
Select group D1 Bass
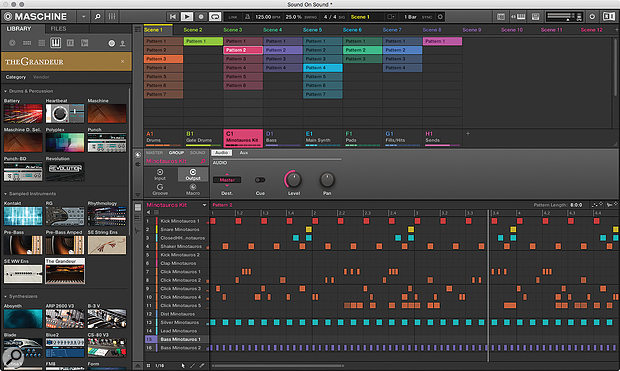[283, 138]
